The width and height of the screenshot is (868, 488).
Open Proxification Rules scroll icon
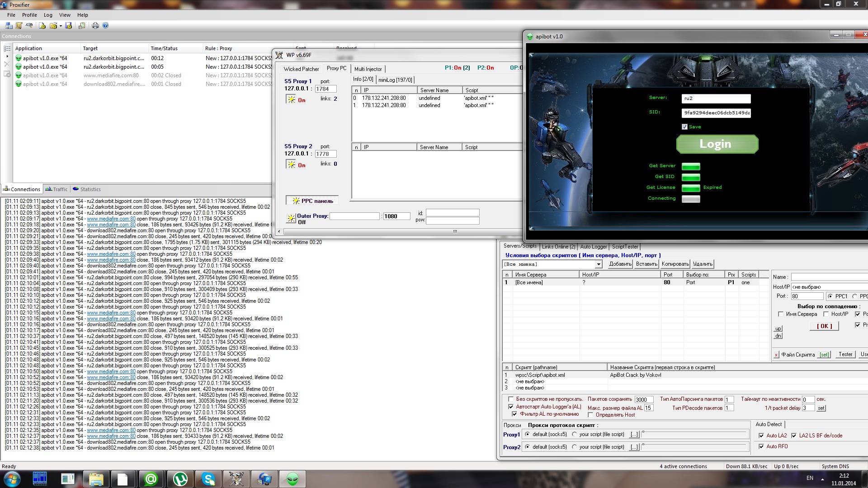(19, 26)
